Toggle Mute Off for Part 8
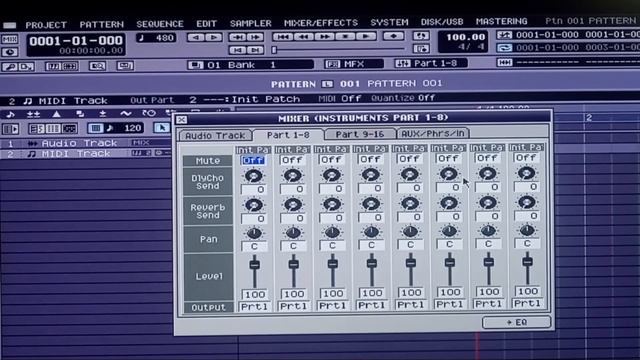 click(526, 158)
